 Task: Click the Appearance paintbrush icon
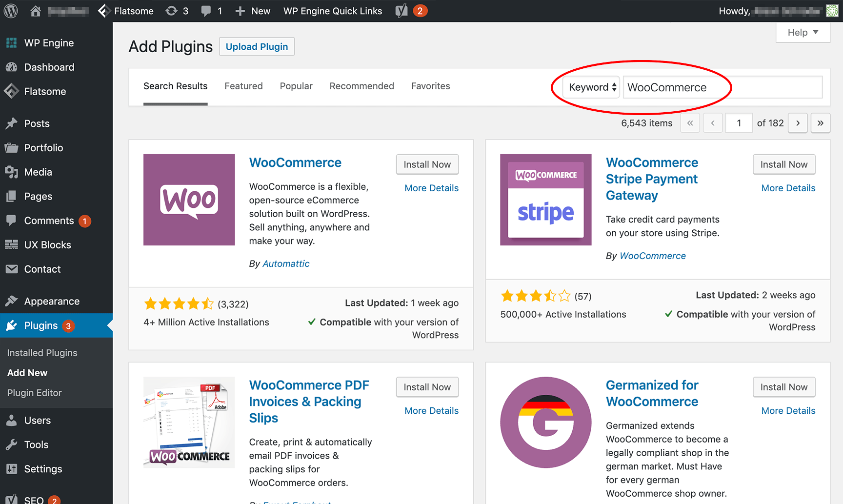coord(11,301)
